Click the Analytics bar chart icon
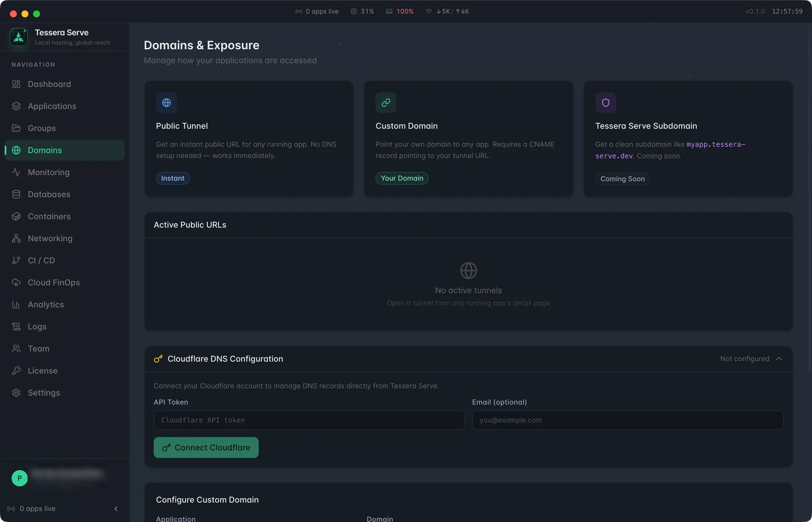812x522 pixels. pos(16,305)
